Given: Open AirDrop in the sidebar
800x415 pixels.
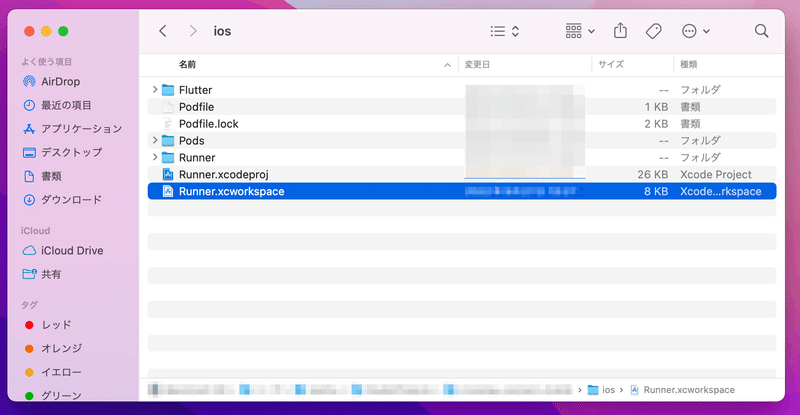Looking at the screenshot, I should (52, 81).
